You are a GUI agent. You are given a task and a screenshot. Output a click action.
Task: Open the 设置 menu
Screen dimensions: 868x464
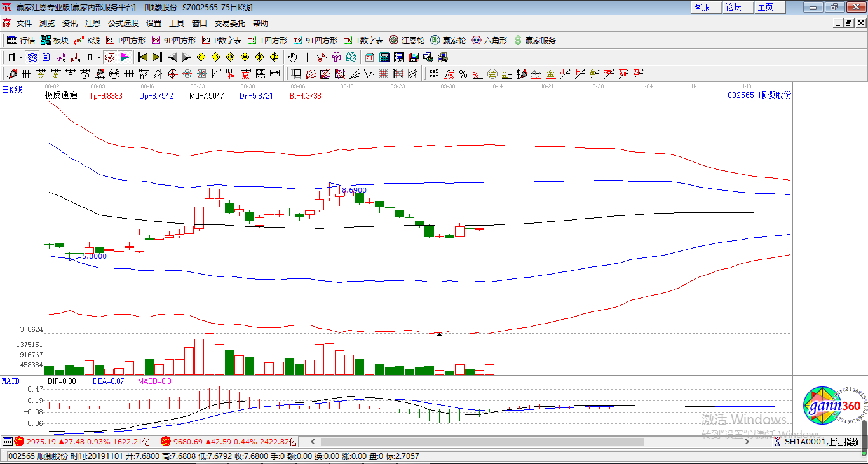click(154, 24)
